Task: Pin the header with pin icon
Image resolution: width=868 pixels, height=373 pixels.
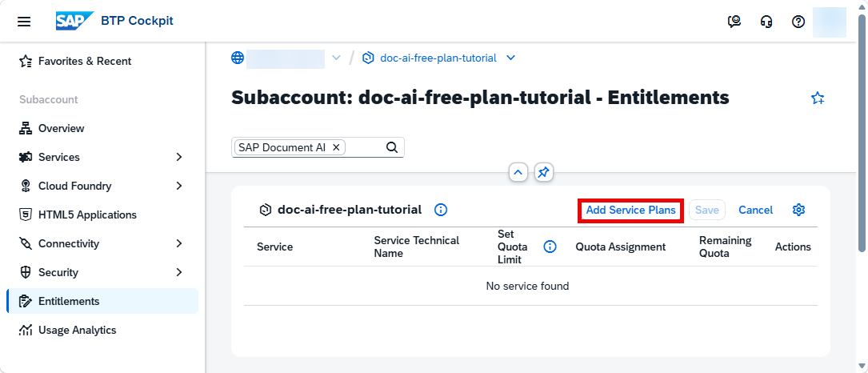Action: coord(544,172)
